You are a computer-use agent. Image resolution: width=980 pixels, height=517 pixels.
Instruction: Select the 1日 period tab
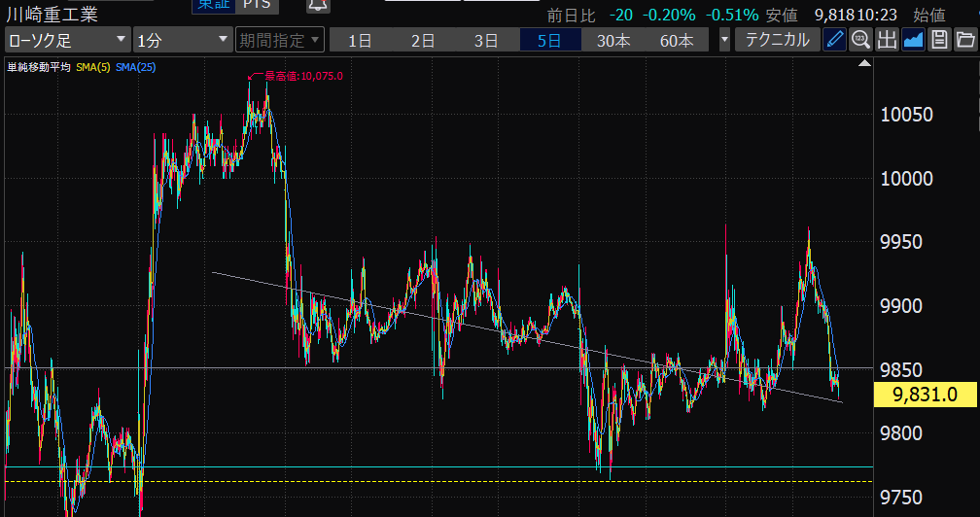[x=360, y=40]
